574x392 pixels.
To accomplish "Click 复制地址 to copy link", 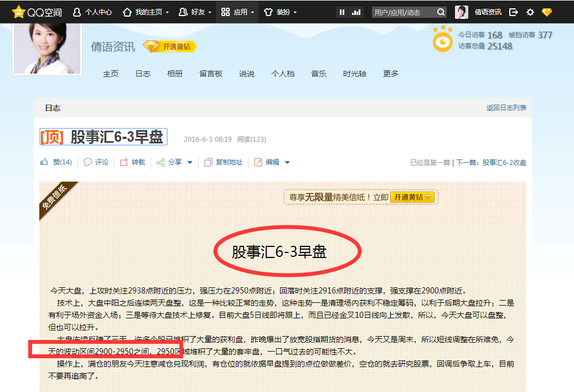I will pyautogui.click(x=223, y=162).
